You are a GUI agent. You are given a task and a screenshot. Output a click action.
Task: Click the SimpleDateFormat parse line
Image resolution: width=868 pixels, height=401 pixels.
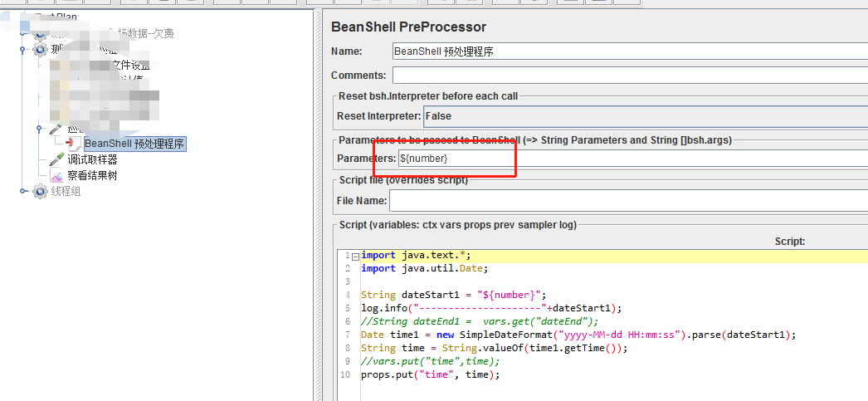tap(578, 335)
